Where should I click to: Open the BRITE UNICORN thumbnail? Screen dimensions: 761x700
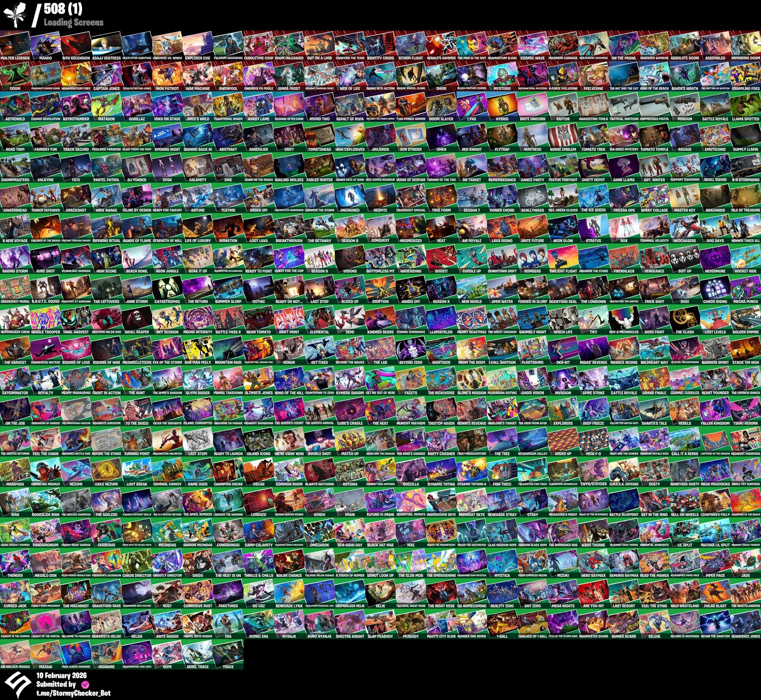532,106
